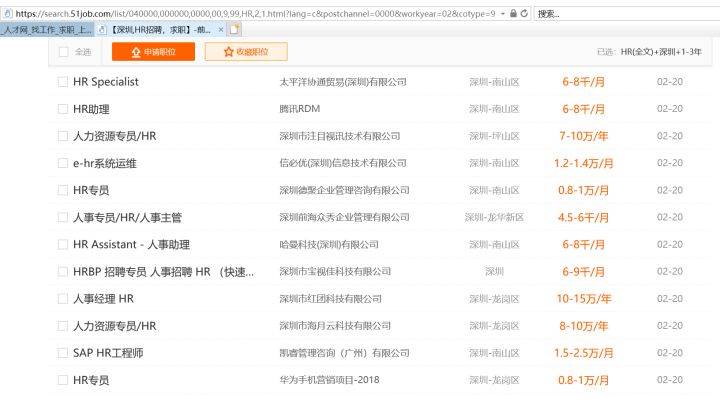The height and width of the screenshot is (399, 720).
Task: Open the 人事专员/HR/人事主管 job link
Action: pyautogui.click(x=127, y=218)
